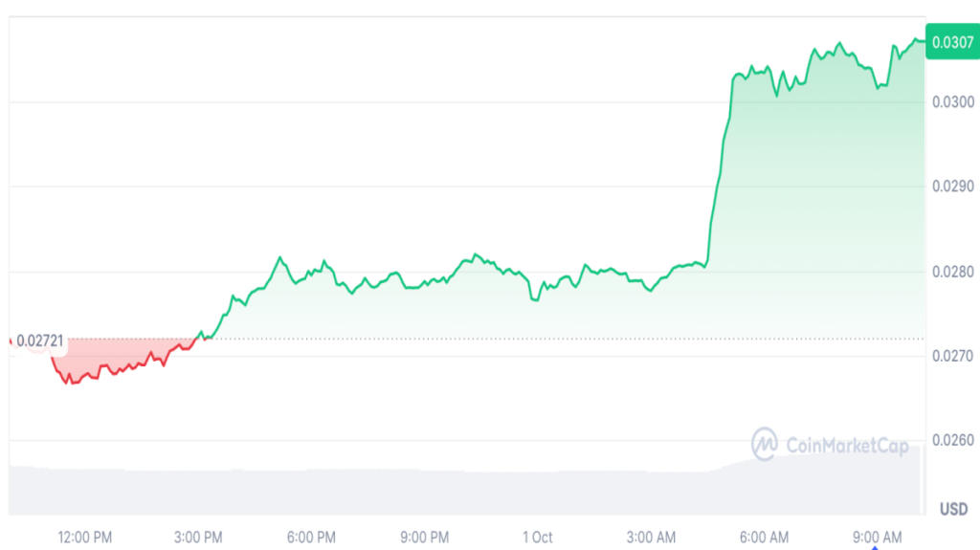Click the red shaded dip below opening price
This screenshot has height=550, width=980.
[x=105, y=354]
